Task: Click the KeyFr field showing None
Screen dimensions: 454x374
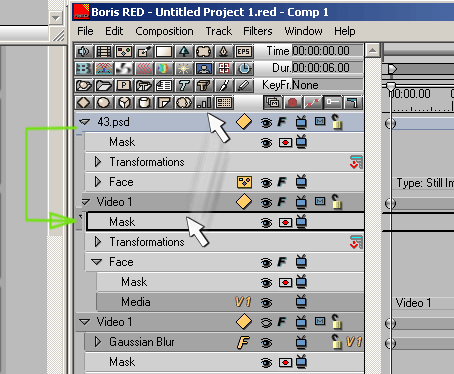Action: point(327,85)
